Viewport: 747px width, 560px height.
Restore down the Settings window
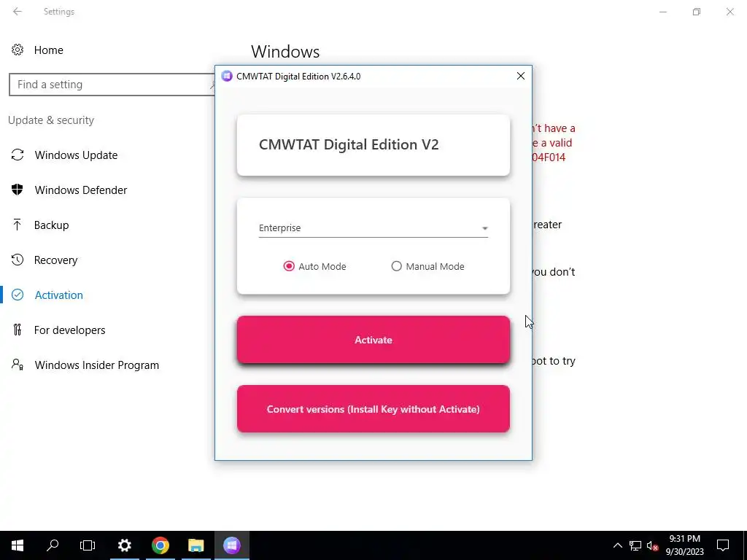click(697, 12)
